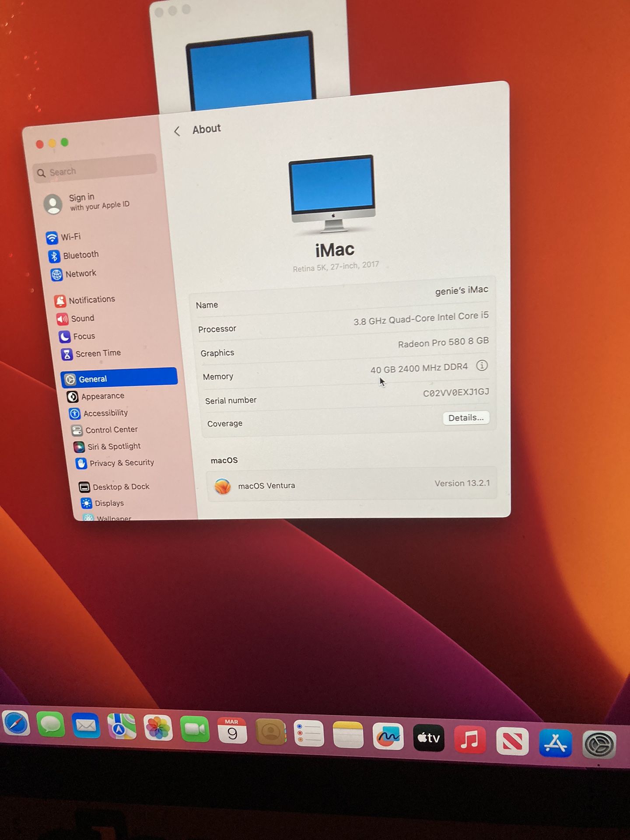The height and width of the screenshot is (840, 630).
Task: Launch Freeform from the Dock
Action: click(388, 737)
